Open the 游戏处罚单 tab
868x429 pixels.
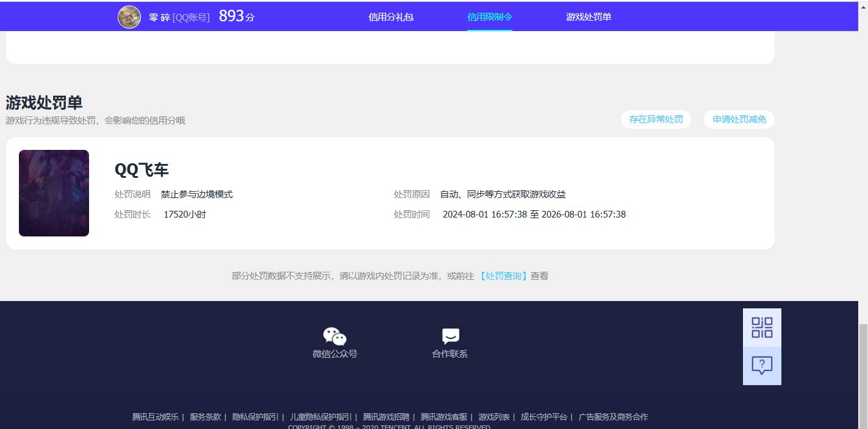click(x=588, y=16)
